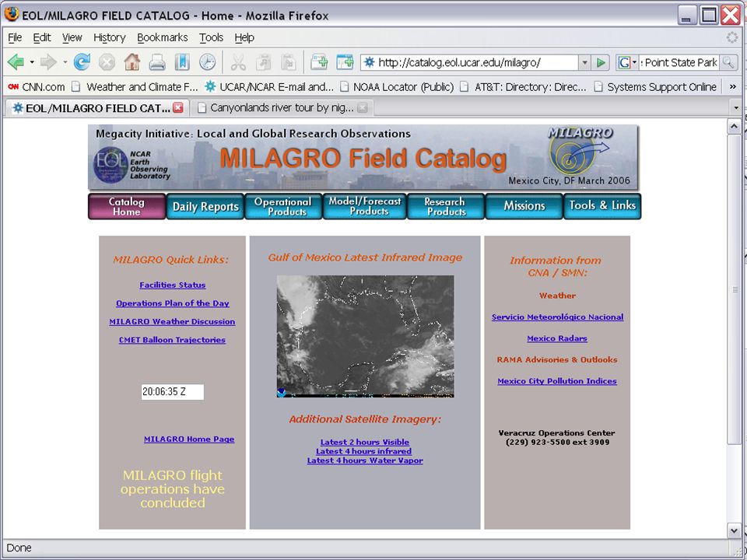Go to the Home page icon
Screen dimensions: 747x560
coord(132,62)
